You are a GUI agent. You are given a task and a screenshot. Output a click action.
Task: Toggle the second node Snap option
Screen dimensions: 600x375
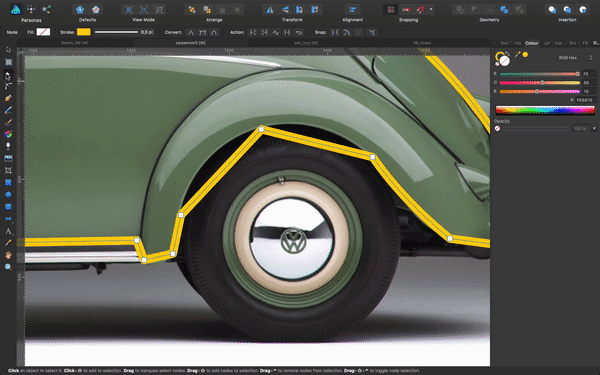click(347, 33)
